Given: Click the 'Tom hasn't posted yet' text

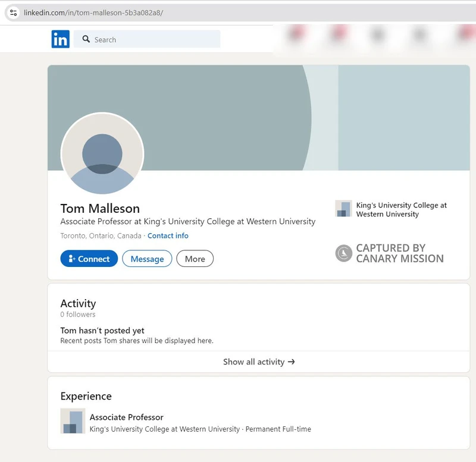Looking at the screenshot, I should 102,331.
